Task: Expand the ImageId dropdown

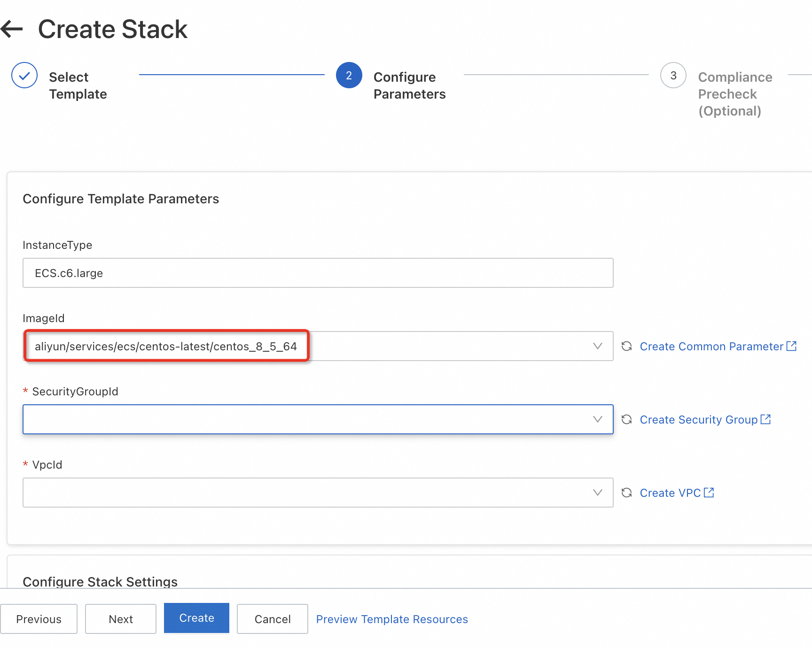Action: point(597,346)
